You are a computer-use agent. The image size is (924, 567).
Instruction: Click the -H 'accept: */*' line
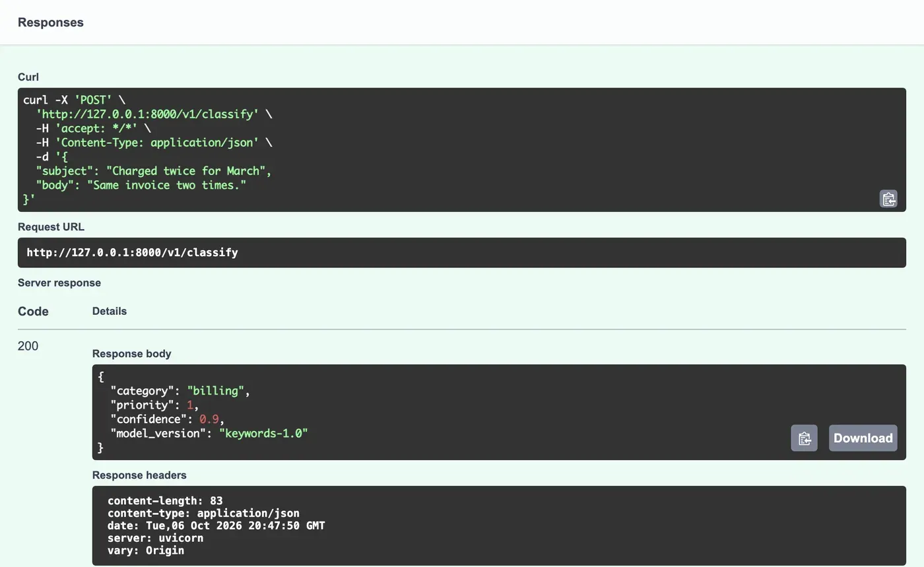[93, 129]
